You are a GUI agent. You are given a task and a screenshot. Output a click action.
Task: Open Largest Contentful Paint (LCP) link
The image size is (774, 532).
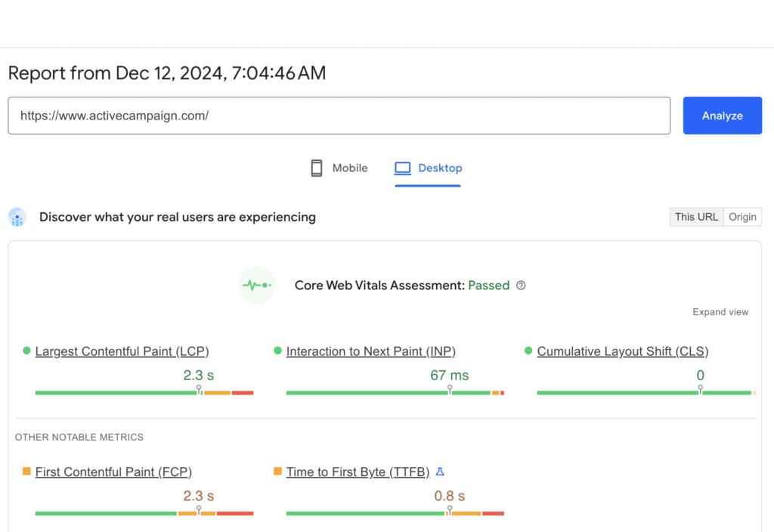122,351
